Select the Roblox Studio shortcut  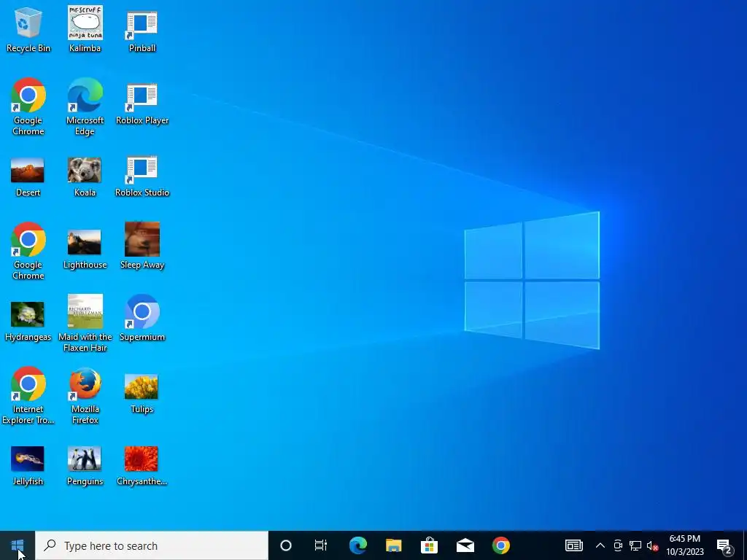click(x=142, y=175)
